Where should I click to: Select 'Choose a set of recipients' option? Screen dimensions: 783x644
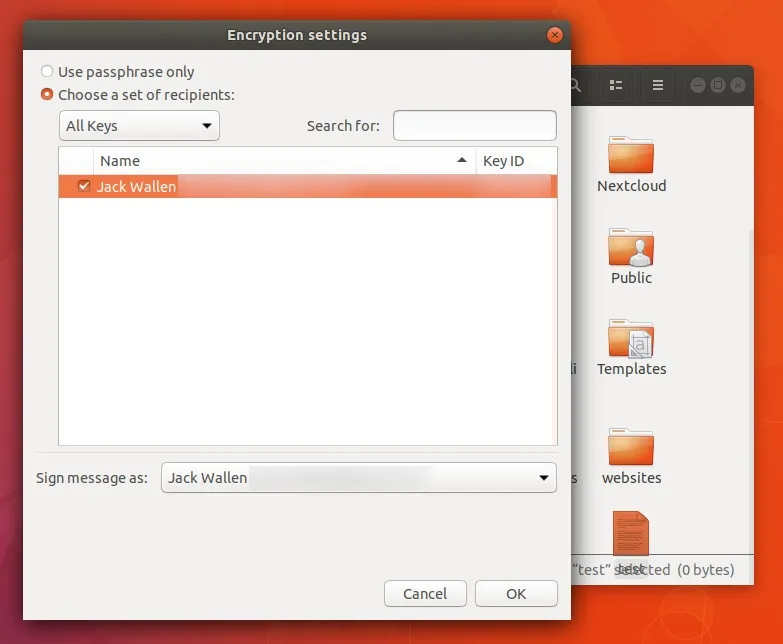pos(47,95)
